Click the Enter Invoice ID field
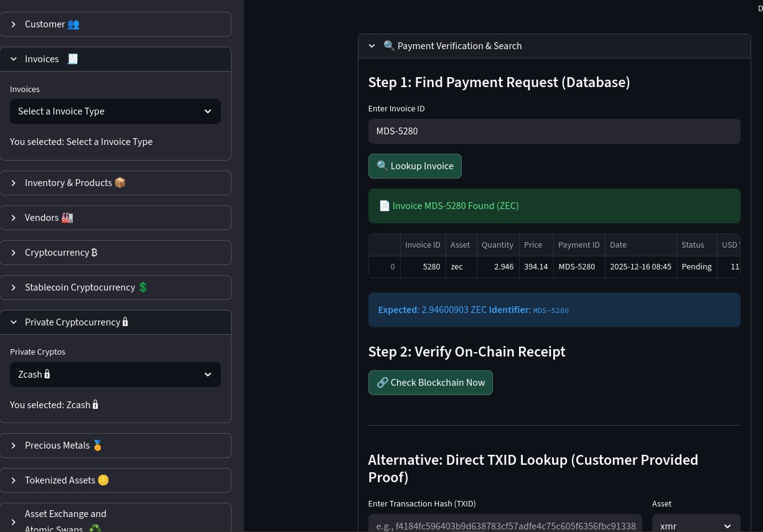Viewport: 763px width, 532px height. click(554, 131)
